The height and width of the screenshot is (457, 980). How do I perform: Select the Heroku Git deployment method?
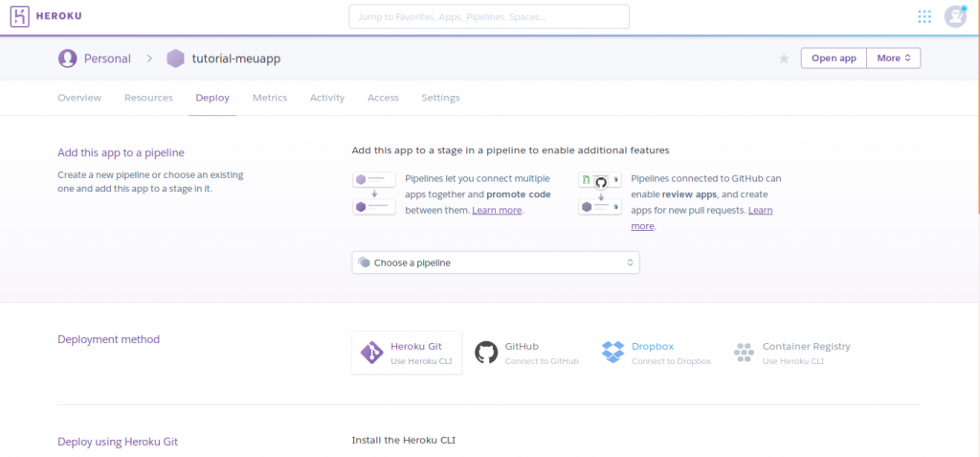(x=407, y=353)
